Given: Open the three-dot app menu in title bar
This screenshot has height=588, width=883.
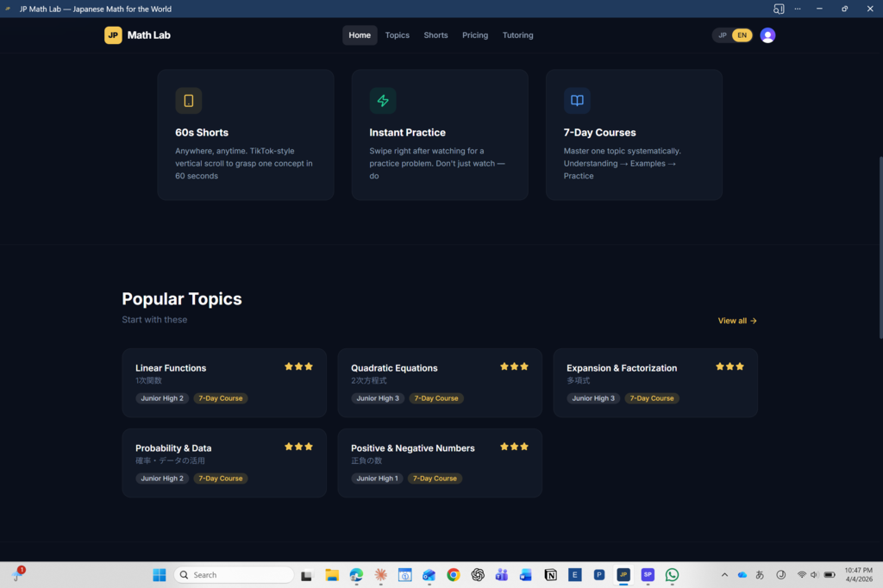Looking at the screenshot, I should [x=798, y=9].
